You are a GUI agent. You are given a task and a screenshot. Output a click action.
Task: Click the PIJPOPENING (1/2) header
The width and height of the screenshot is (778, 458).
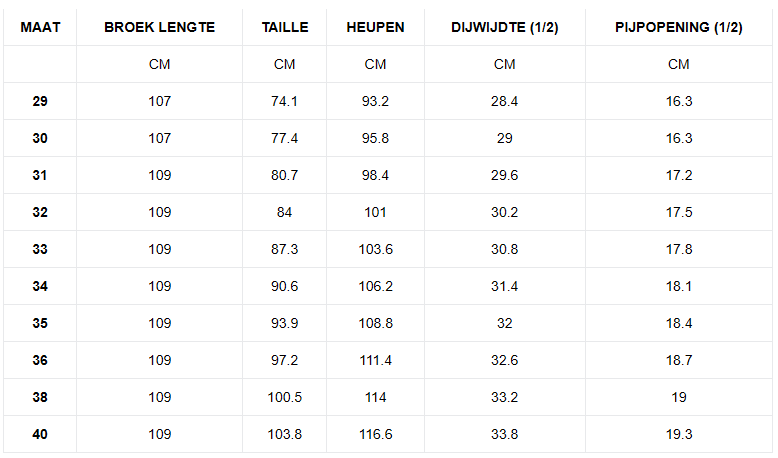point(679,27)
